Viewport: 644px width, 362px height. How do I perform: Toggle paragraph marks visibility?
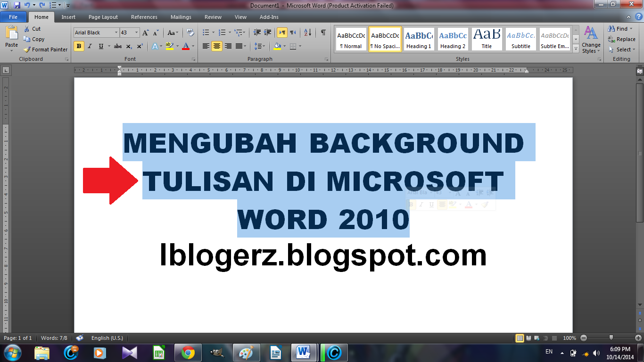(322, 32)
